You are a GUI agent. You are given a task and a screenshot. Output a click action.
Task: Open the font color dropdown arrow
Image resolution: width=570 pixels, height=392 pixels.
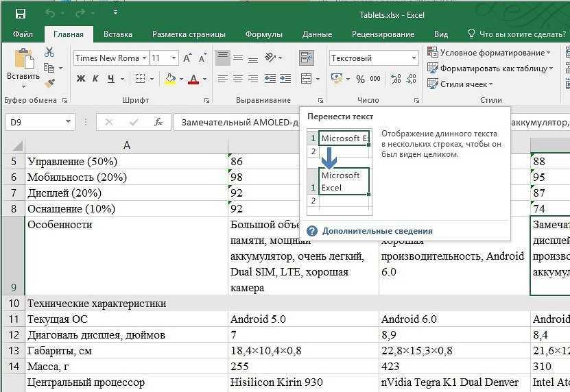tap(204, 79)
